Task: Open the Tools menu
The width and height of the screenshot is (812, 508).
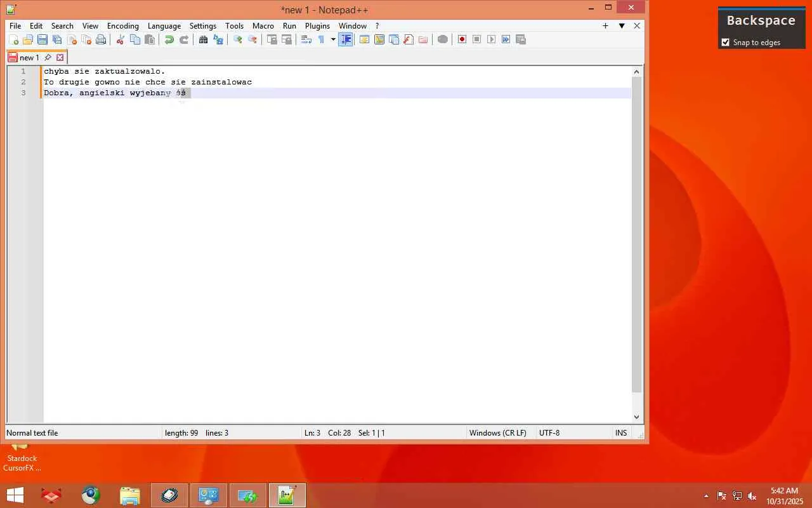Action: [235, 26]
